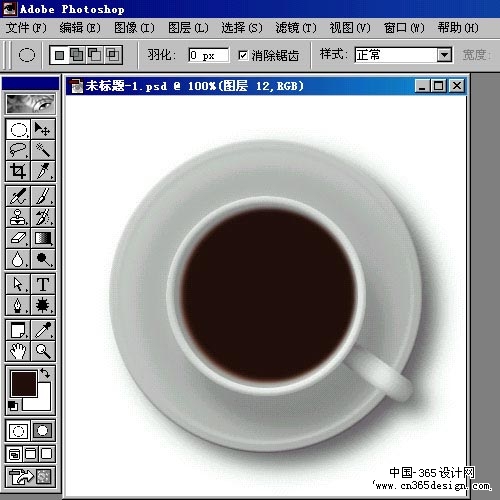Pick the Magic Wand tool
Viewport: 500px width, 500px height.
tap(43, 150)
